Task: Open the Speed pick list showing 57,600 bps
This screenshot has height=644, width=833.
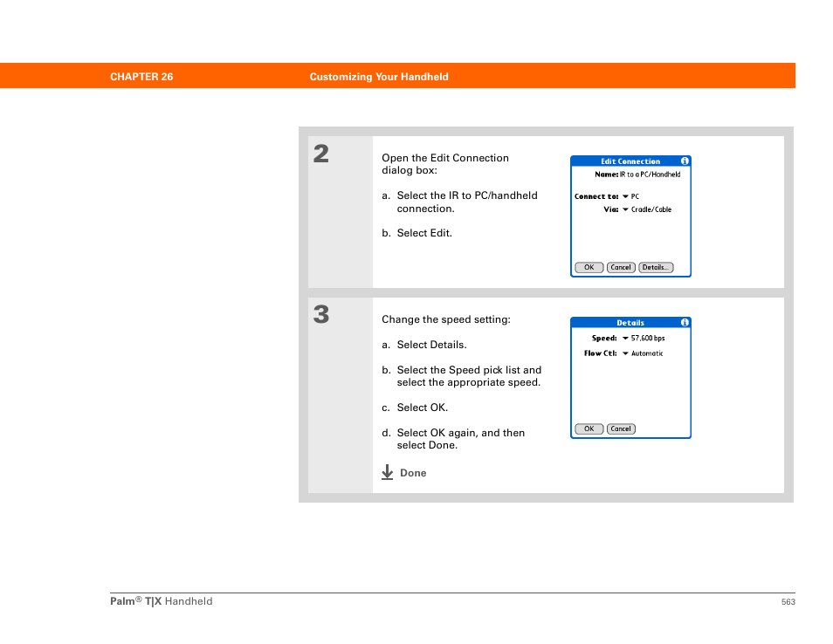Action: point(644,339)
